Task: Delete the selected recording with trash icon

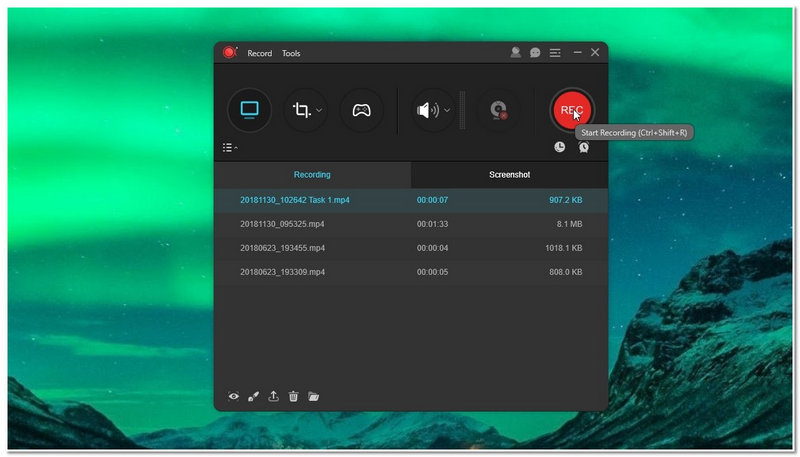Action: click(293, 396)
